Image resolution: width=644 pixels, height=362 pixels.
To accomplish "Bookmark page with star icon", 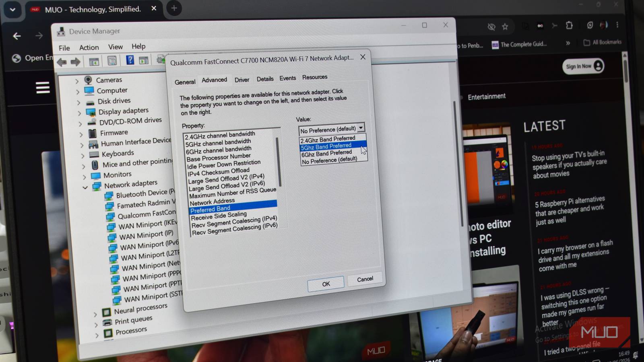I will tap(505, 27).
